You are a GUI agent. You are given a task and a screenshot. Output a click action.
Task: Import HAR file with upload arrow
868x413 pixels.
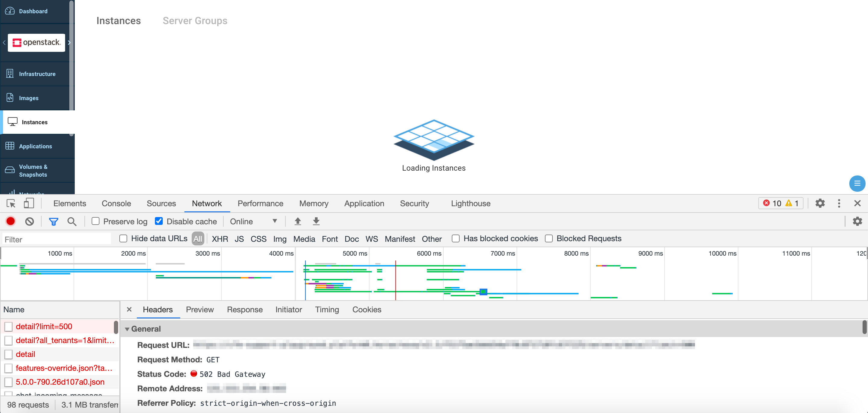point(297,221)
